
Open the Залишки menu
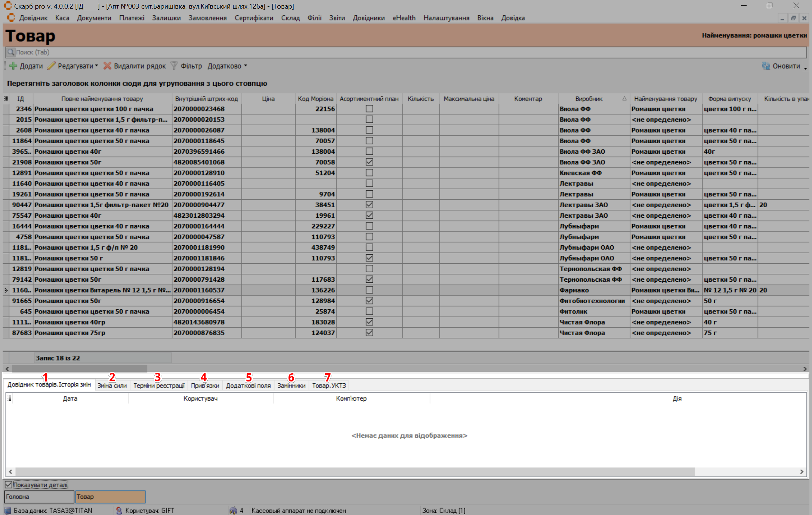coord(166,18)
